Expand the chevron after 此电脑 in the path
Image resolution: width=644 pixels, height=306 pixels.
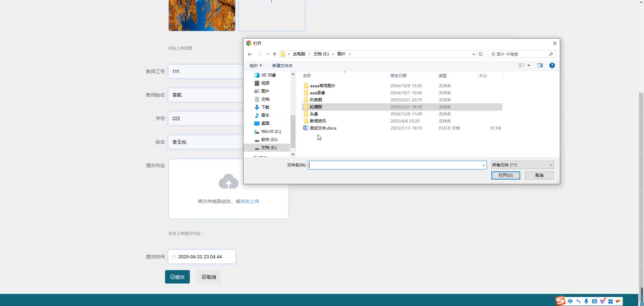click(x=309, y=54)
